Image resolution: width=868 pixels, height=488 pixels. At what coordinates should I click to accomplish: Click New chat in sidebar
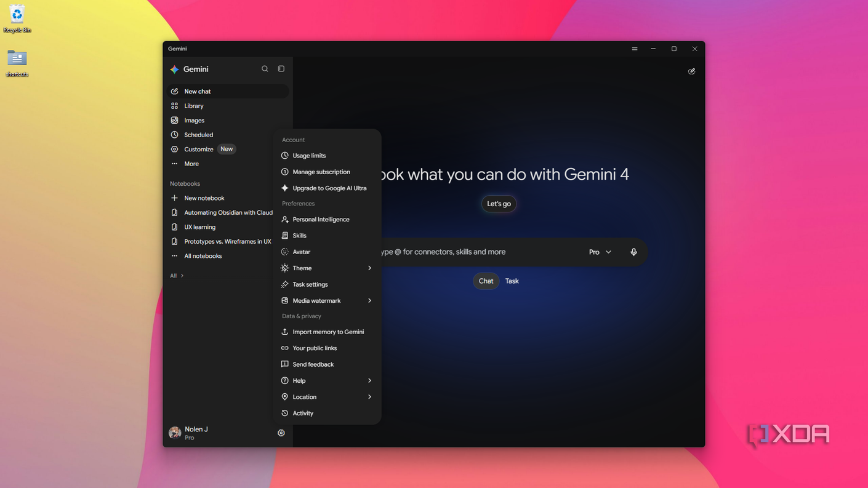point(228,92)
